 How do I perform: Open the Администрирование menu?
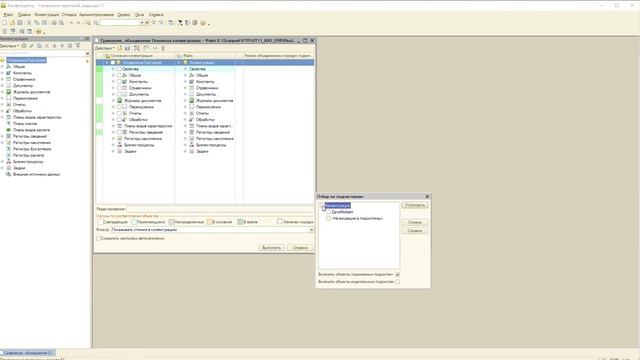tap(97, 15)
